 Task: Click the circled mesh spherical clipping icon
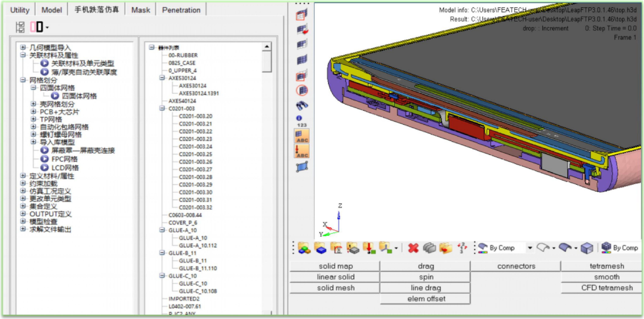tap(302, 90)
